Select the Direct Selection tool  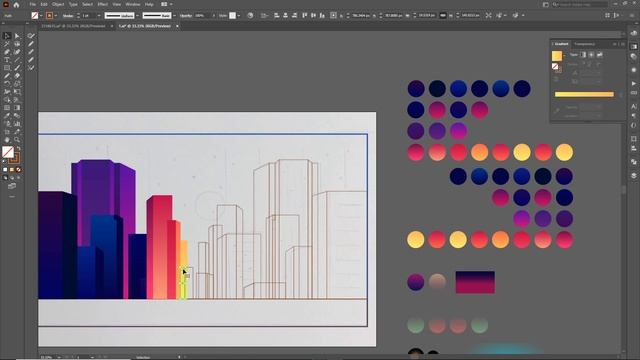pos(17,36)
